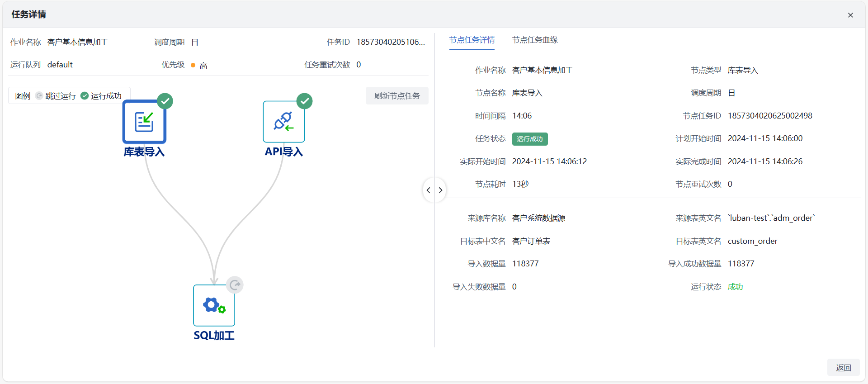
Task: Click the 运行成功 status tag
Action: click(x=530, y=139)
